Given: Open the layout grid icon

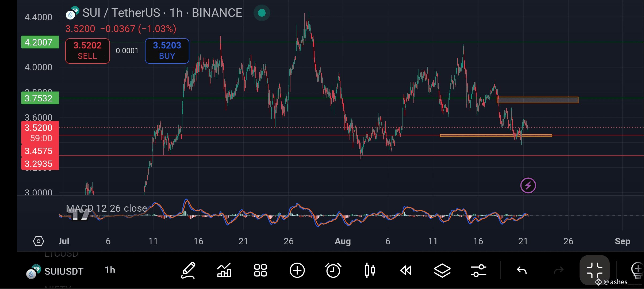Looking at the screenshot, I should (x=260, y=270).
